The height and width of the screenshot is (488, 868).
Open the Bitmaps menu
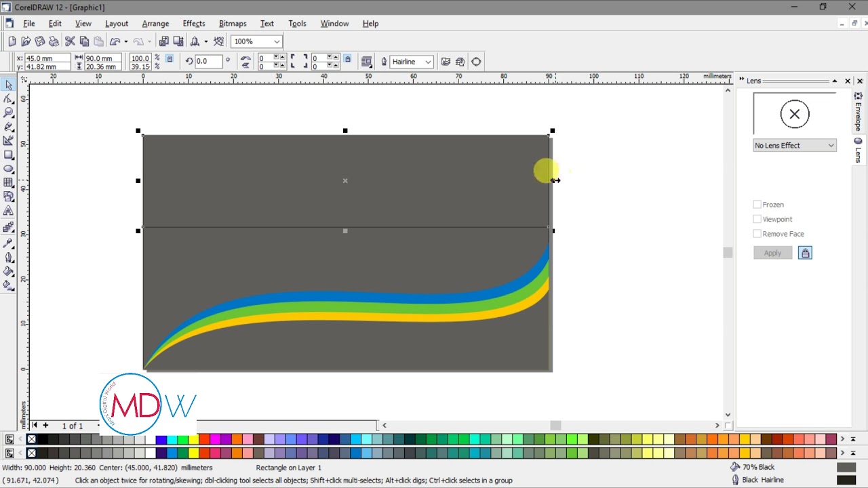coord(233,23)
